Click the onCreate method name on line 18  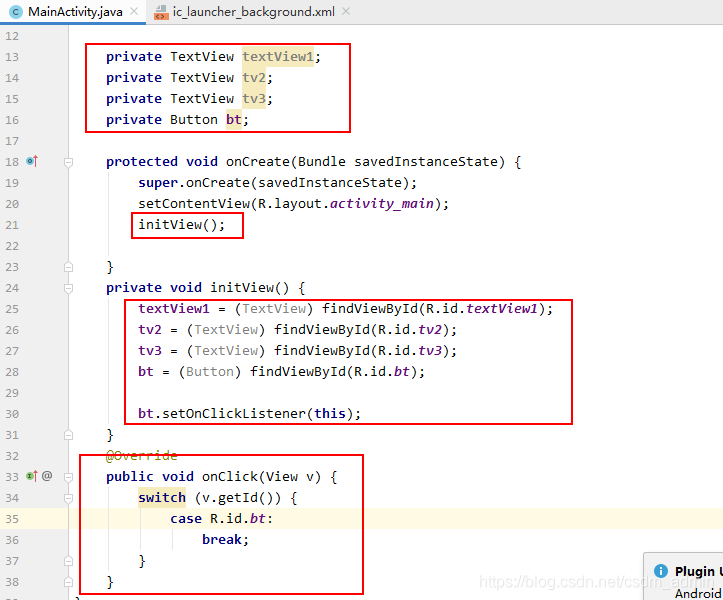(x=258, y=161)
